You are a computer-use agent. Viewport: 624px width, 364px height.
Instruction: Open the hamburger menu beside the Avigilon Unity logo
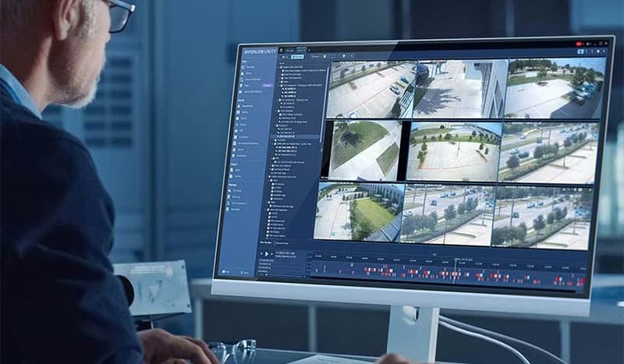pos(281,51)
